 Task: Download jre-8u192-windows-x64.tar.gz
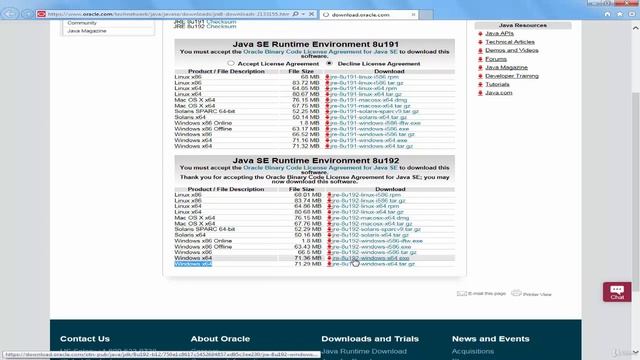coord(373,264)
